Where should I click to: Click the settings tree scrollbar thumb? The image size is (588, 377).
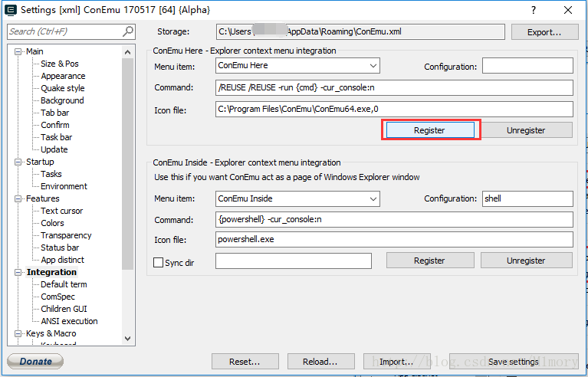(127, 164)
